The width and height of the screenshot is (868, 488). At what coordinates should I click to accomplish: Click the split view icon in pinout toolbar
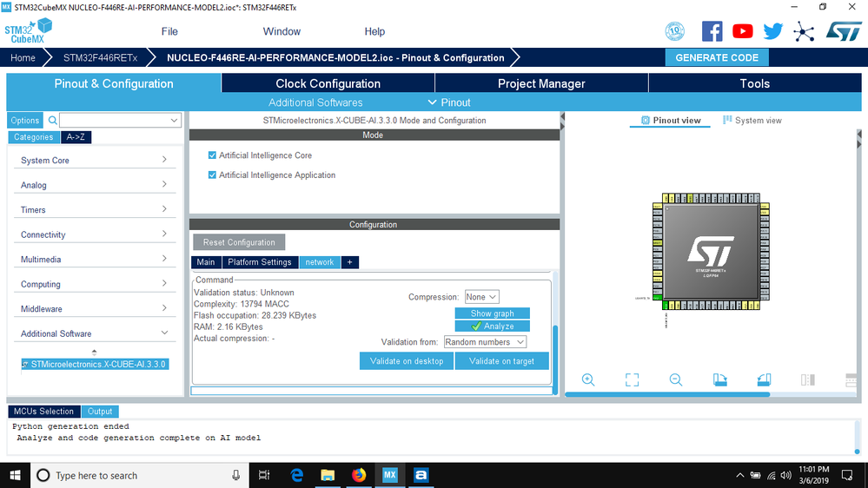[x=808, y=379]
